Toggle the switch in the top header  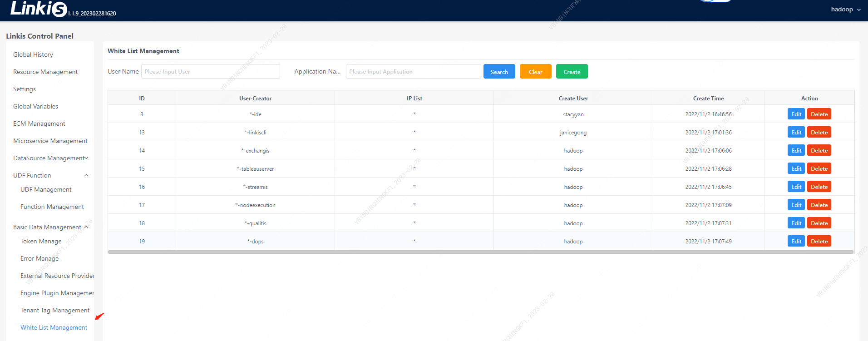click(715, 1)
